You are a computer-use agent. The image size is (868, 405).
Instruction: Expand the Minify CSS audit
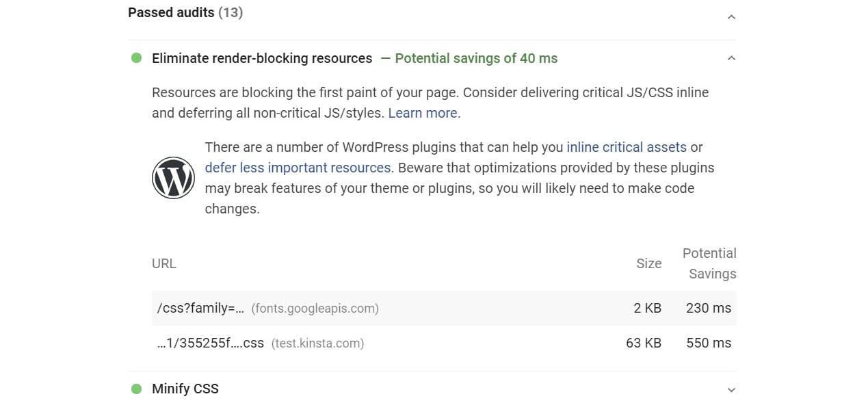(x=731, y=389)
